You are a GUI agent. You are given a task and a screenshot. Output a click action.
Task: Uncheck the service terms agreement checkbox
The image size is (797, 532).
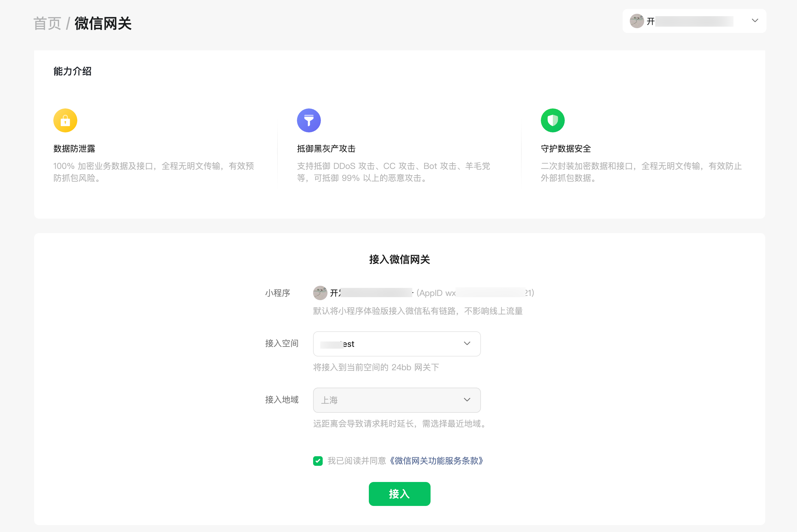(x=318, y=461)
